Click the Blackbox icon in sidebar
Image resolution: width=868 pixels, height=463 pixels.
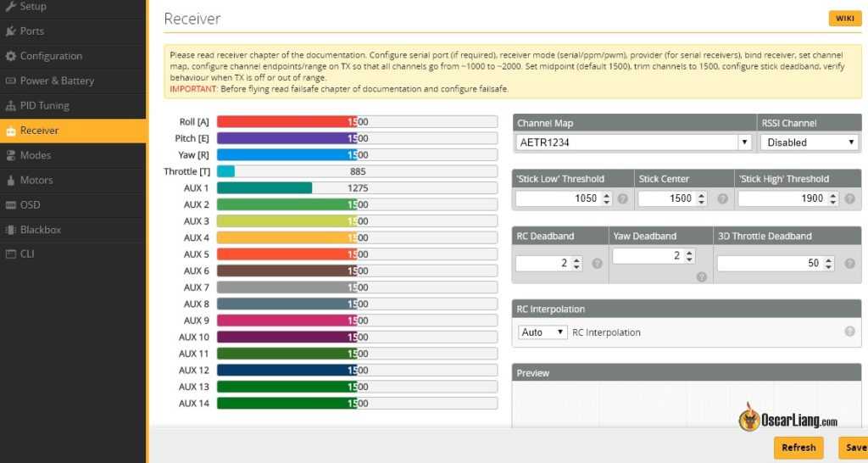11,230
